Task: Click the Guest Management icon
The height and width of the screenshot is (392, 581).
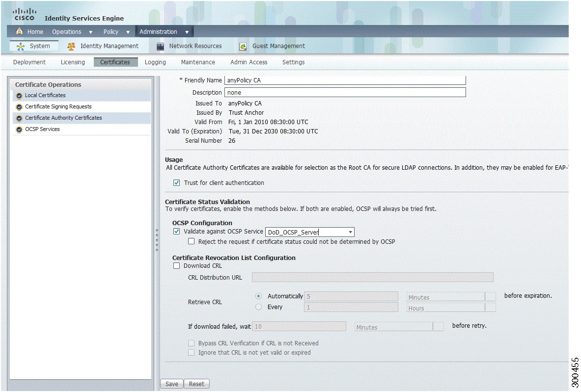Action: point(243,46)
